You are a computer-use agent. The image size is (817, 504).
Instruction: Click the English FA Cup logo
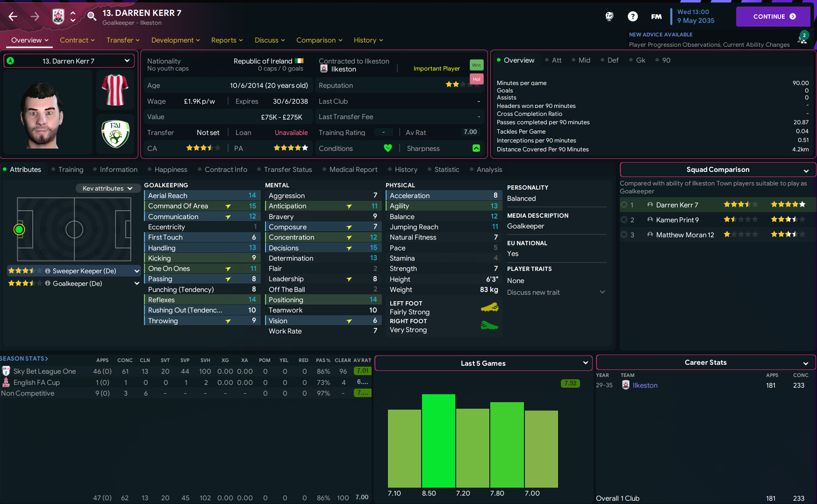6,383
